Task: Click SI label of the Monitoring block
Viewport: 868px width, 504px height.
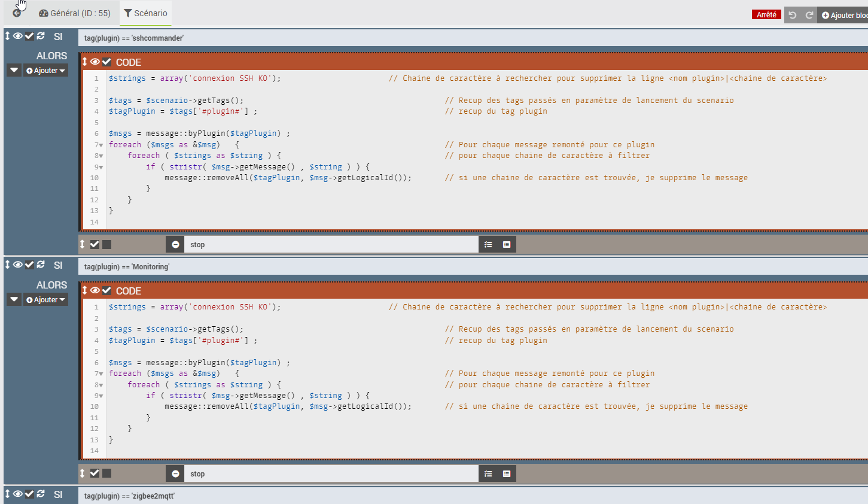Action: tap(58, 265)
